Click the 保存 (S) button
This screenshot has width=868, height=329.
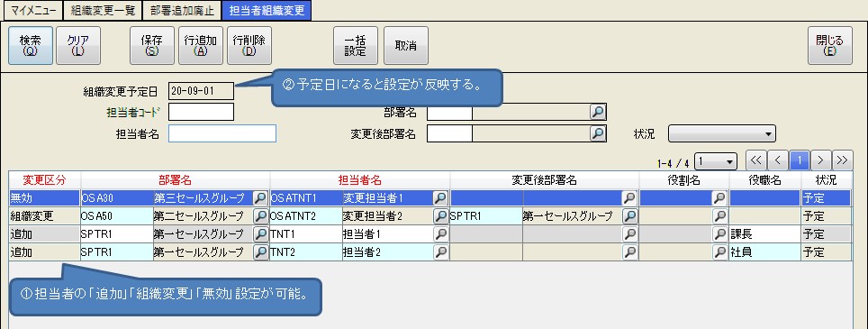click(151, 45)
